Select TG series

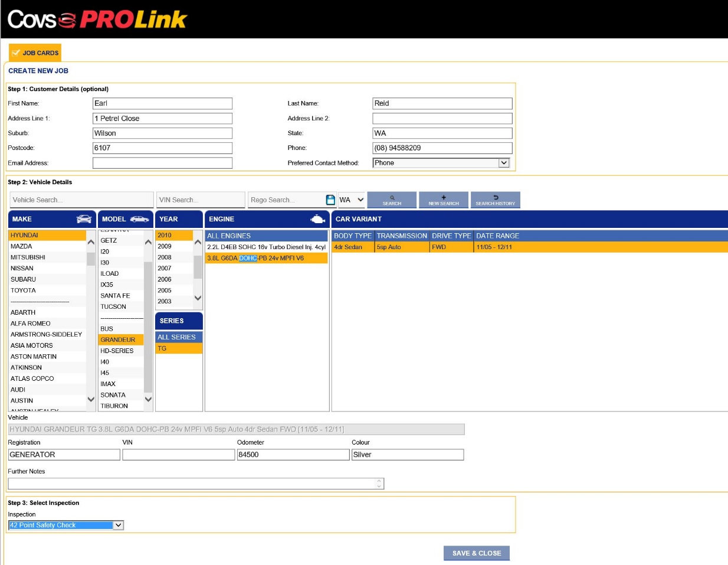click(x=179, y=348)
